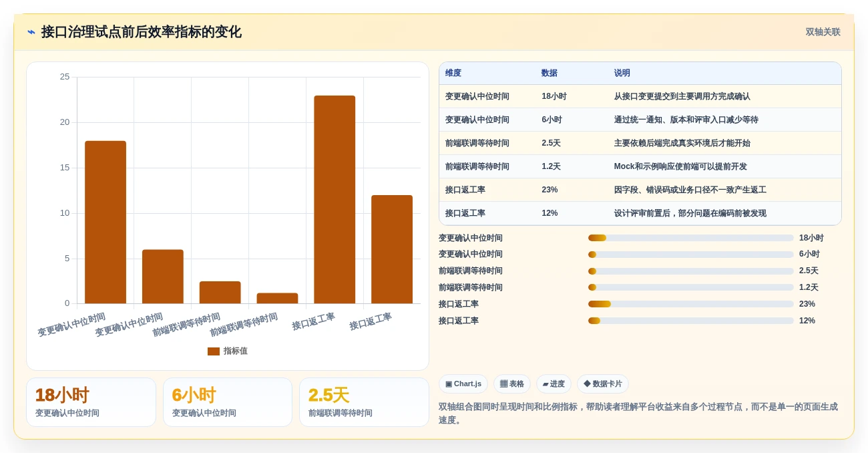Click the y-axis tick label 0
The image size is (868, 453).
pos(67,303)
